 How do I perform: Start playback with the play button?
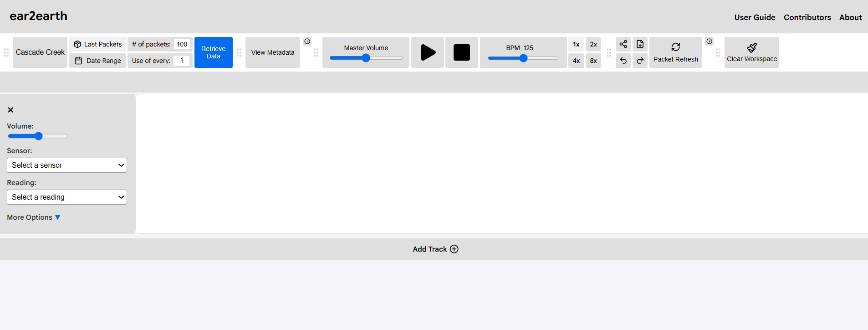(427, 52)
